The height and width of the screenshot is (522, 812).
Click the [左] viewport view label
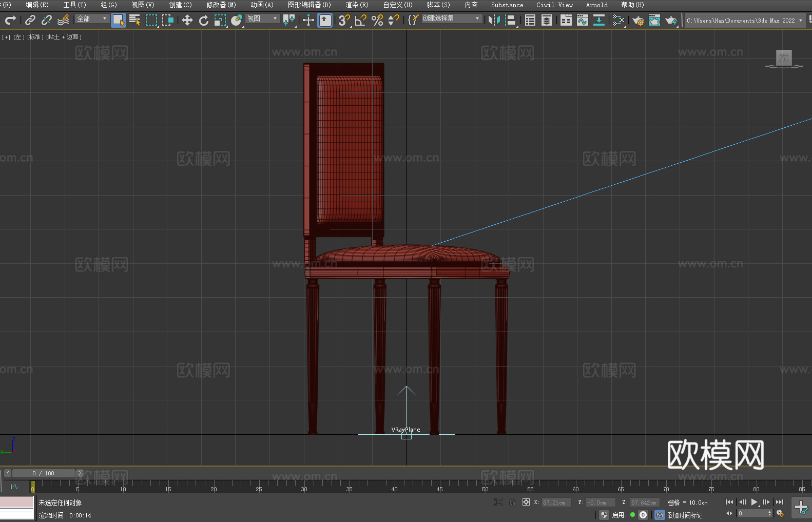[x=18, y=37]
